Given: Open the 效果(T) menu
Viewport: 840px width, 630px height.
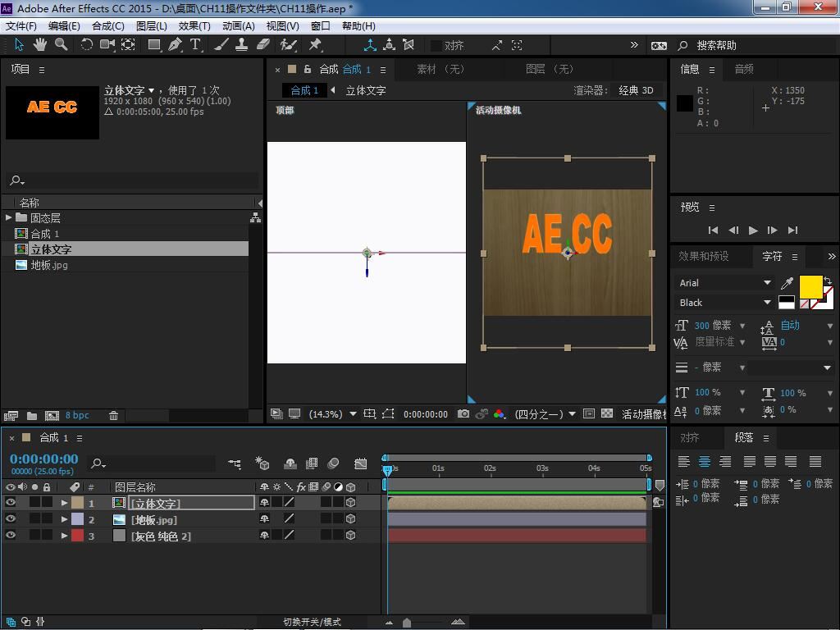Looking at the screenshot, I should (194, 26).
